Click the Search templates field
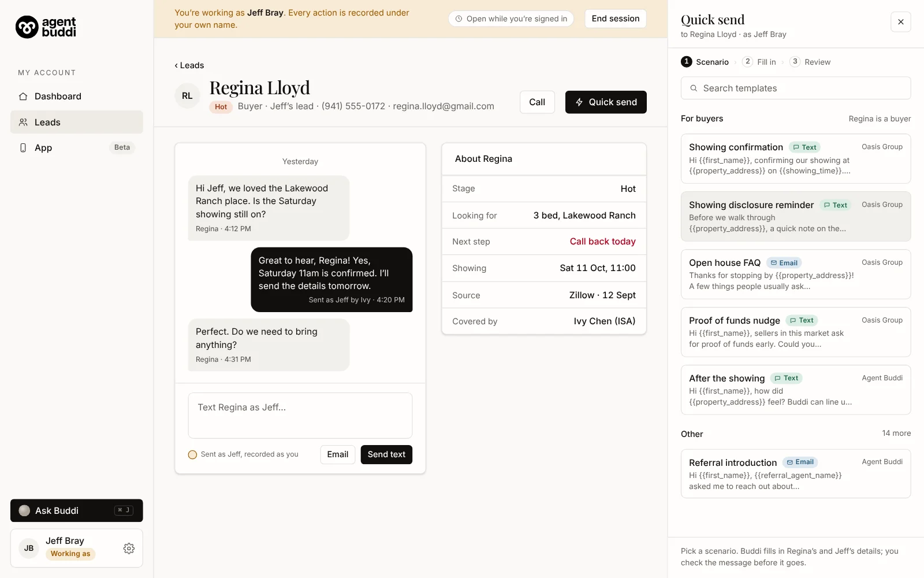This screenshot has width=924, height=578. click(x=795, y=88)
